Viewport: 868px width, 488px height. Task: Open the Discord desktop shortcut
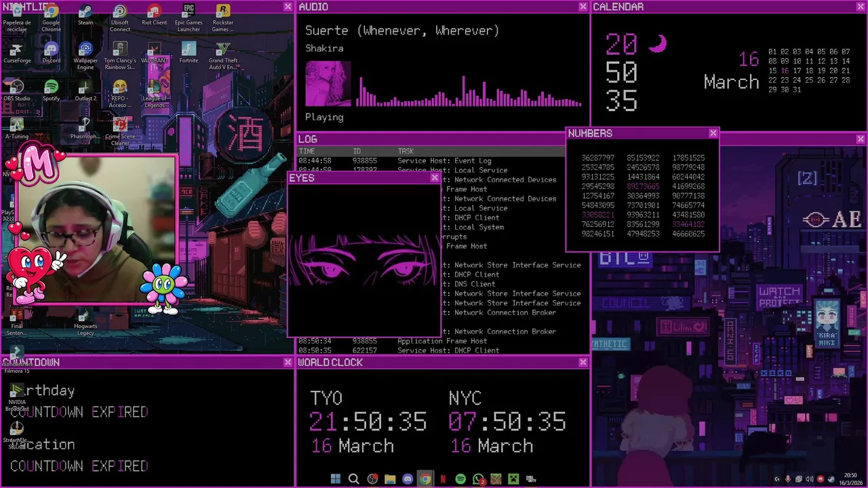pos(51,54)
